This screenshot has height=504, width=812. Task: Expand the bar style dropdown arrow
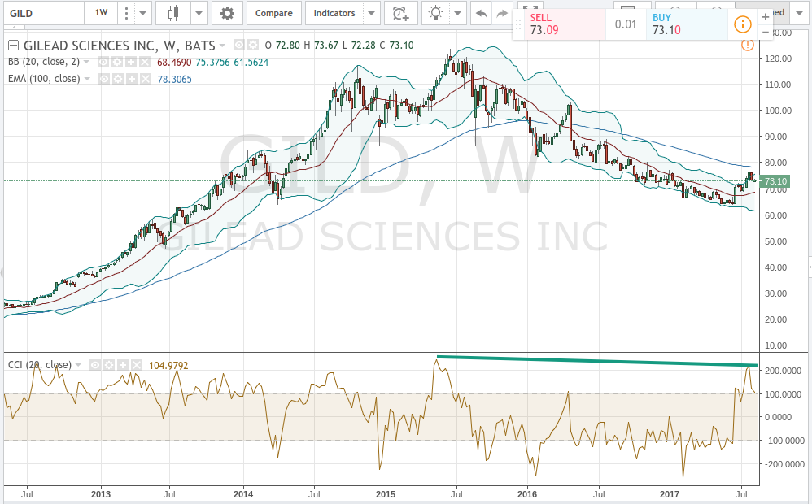coord(199,14)
